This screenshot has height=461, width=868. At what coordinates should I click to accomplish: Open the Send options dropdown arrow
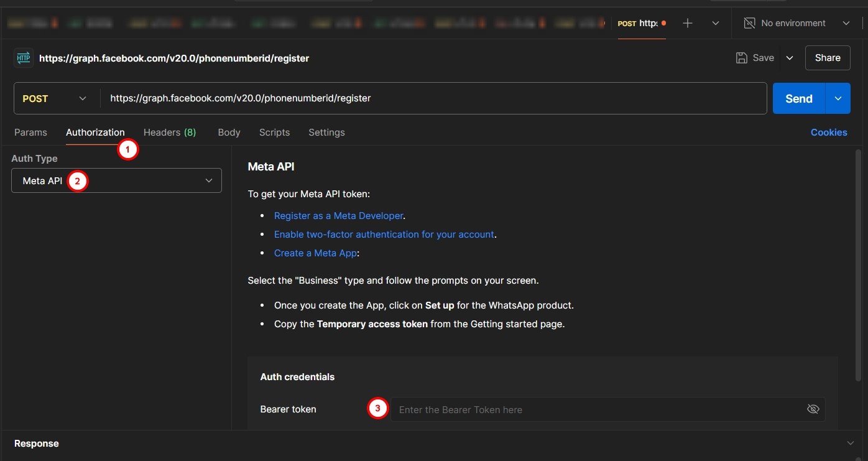pyautogui.click(x=838, y=98)
